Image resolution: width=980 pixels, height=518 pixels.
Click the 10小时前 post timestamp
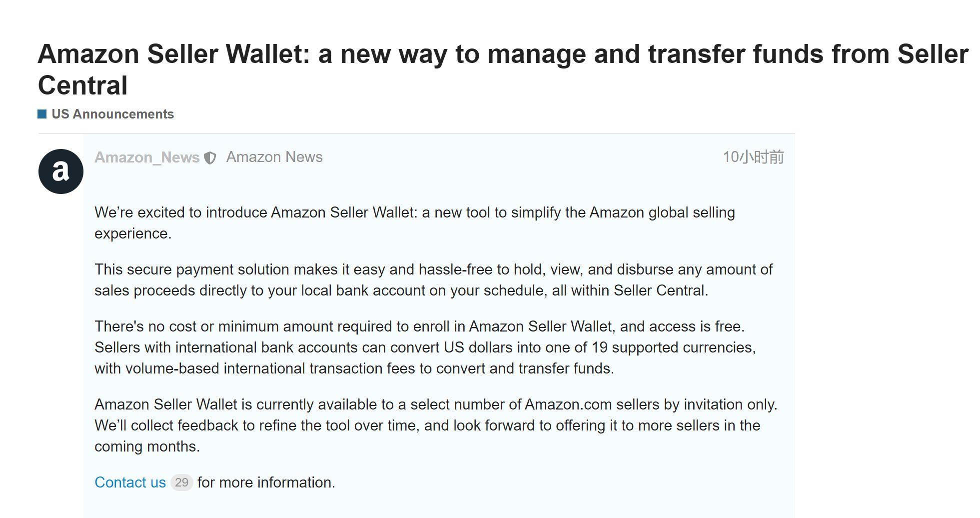click(753, 157)
